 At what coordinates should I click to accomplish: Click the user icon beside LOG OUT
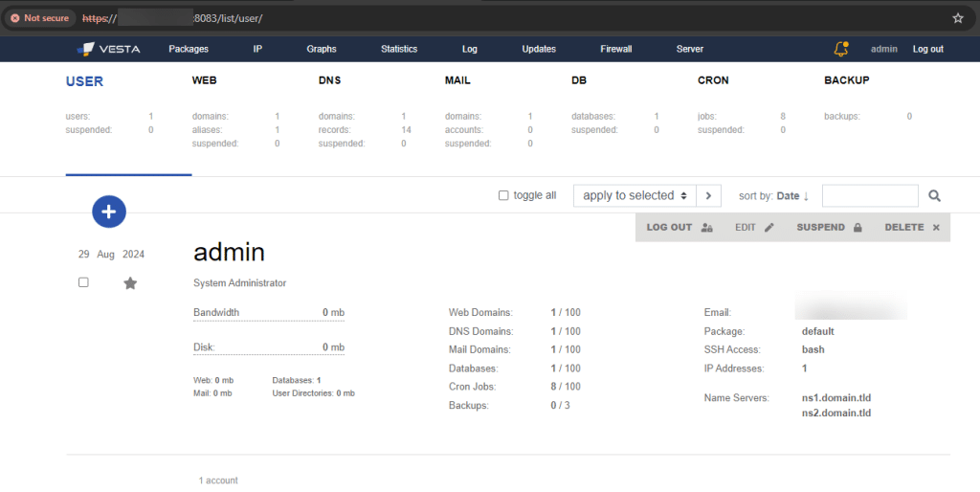(707, 228)
